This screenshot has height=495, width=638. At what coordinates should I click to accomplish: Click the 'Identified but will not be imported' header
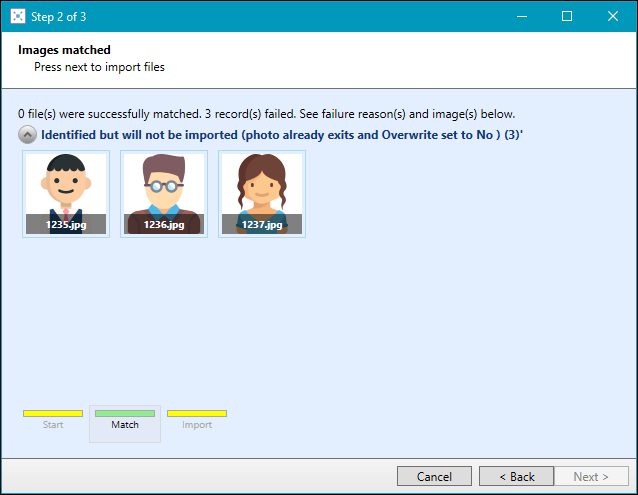coord(280,134)
